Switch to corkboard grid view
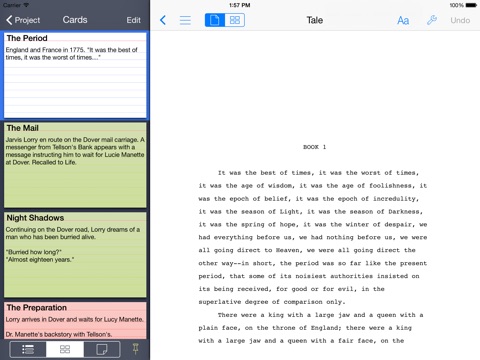480x360 pixels. [x=235, y=20]
